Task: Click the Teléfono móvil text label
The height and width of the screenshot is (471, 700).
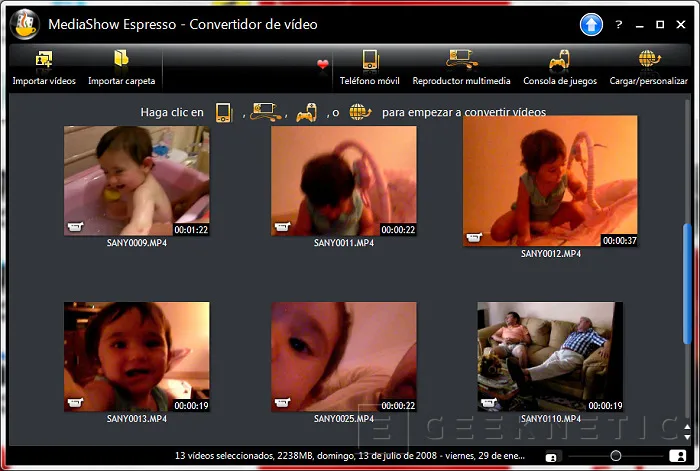Action: [x=370, y=81]
